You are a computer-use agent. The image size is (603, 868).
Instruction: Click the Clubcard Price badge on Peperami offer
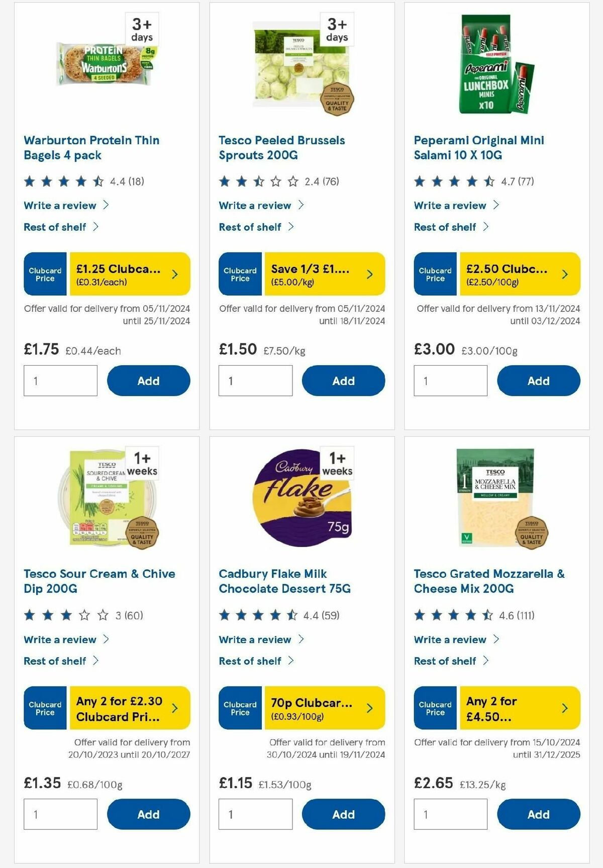click(x=435, y=273)
